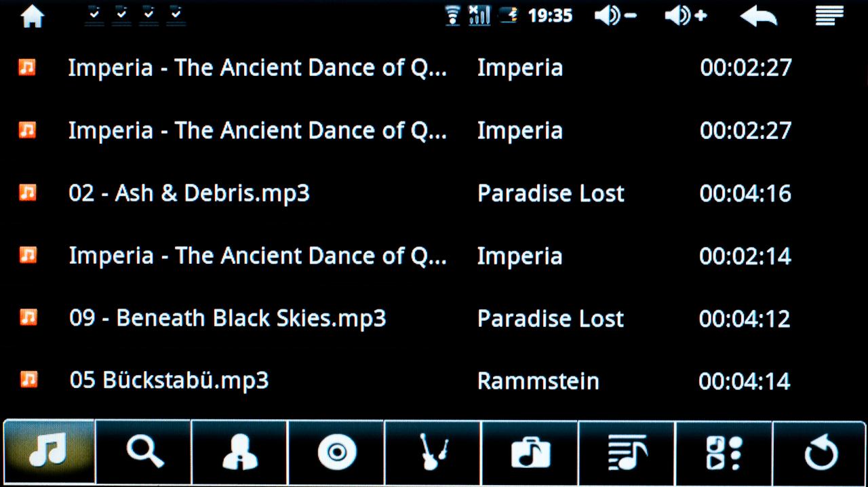Select the all songs music note tab
Screen dimensions: 868x487
coord(49,452)
